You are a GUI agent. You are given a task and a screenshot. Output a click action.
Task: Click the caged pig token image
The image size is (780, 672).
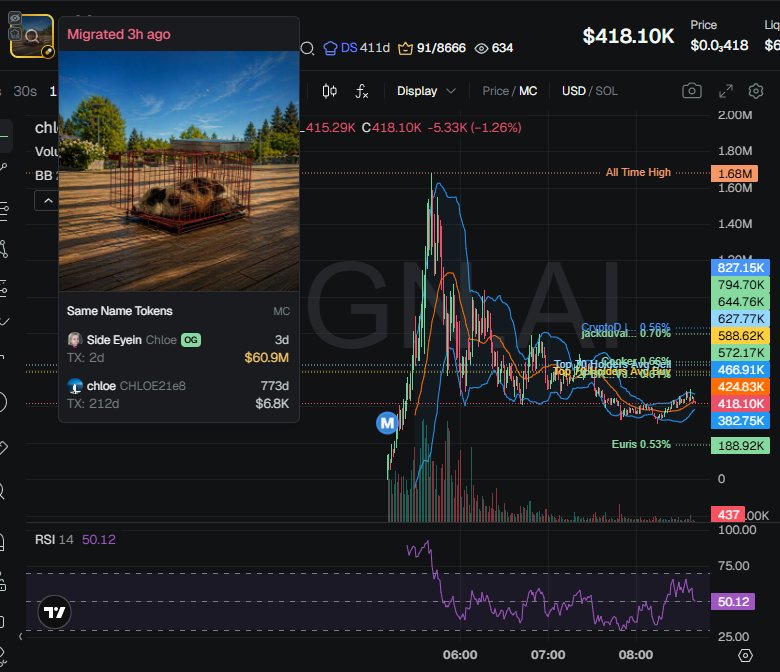179,171
